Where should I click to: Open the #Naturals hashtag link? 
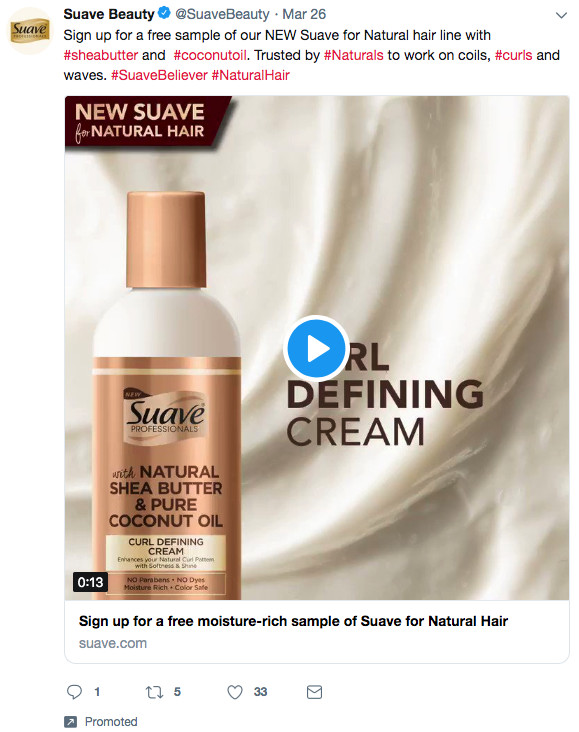353,55
